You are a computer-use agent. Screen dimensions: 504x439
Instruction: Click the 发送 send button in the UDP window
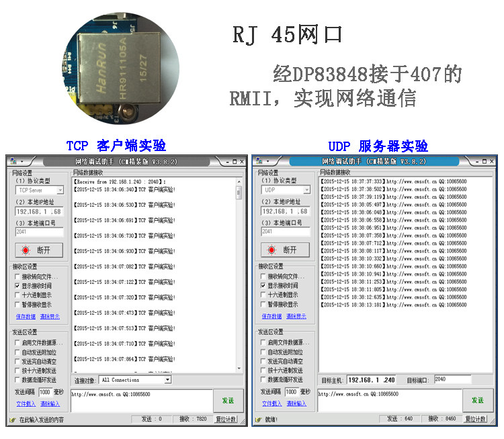click(478, 400)
